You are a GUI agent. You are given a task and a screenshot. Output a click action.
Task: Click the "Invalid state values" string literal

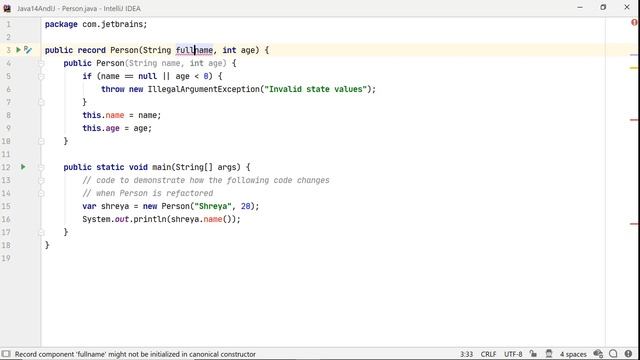[x=316, y=89]
